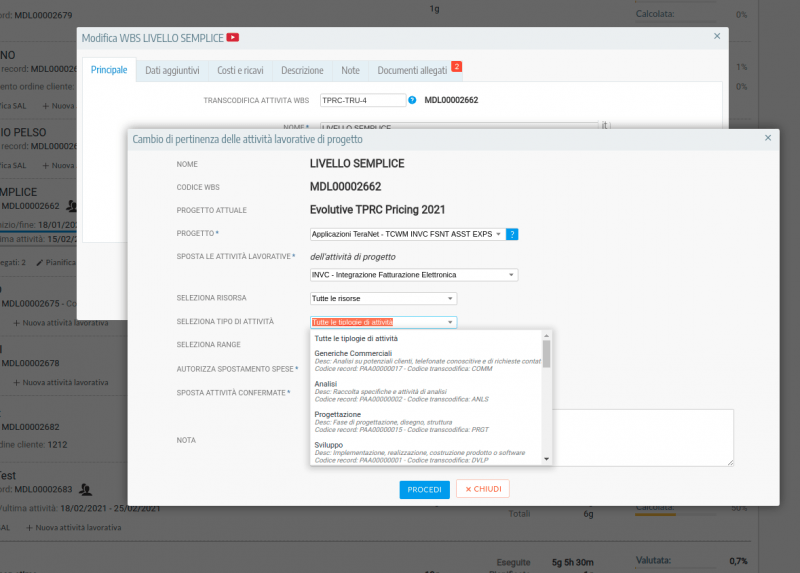800x573 pixels.
Task: Open the Seleziona risorsa dropdown
Action: 383,298
